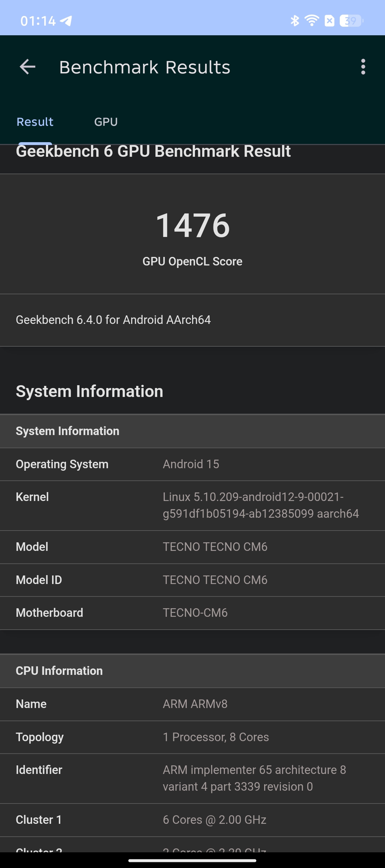
Task: Select the Cluster 1 cores row
Action: point(192,820)
